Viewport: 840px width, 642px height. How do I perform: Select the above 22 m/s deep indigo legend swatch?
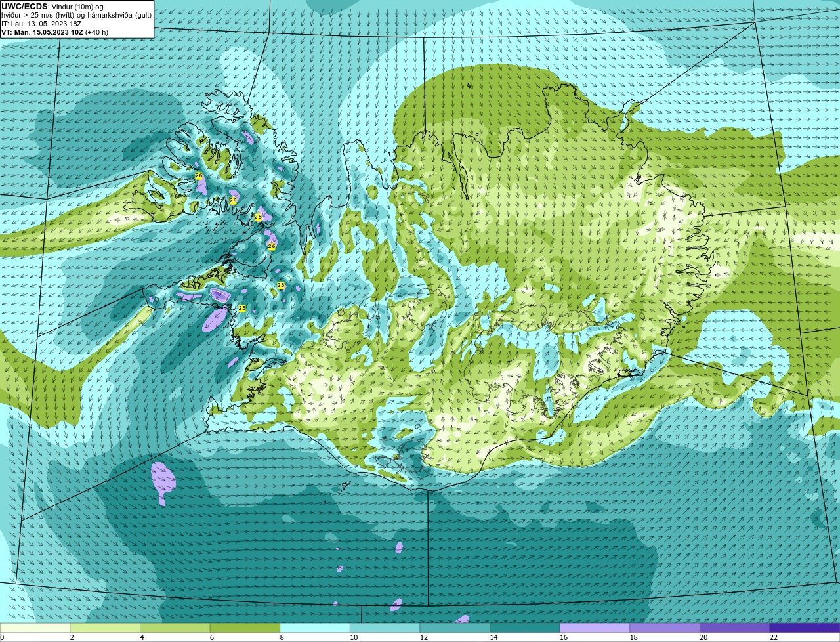click(x=805, y=628)
